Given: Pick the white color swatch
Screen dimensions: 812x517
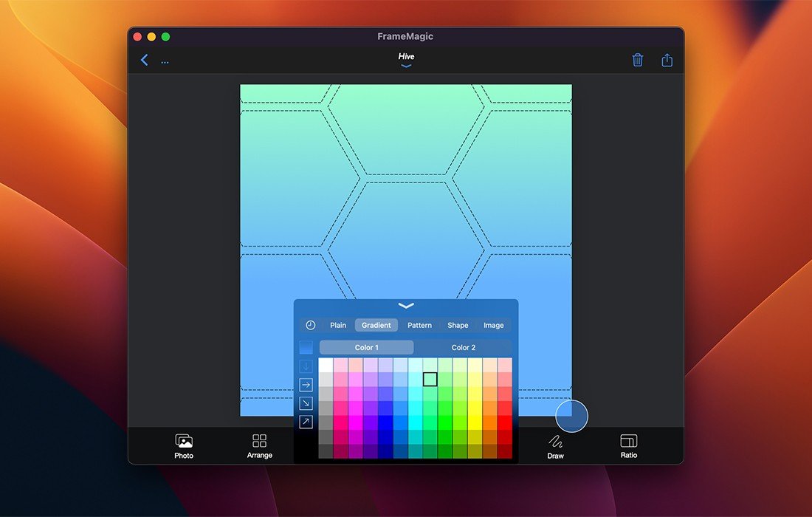Looking at the screenshot, I should point(326,365).
